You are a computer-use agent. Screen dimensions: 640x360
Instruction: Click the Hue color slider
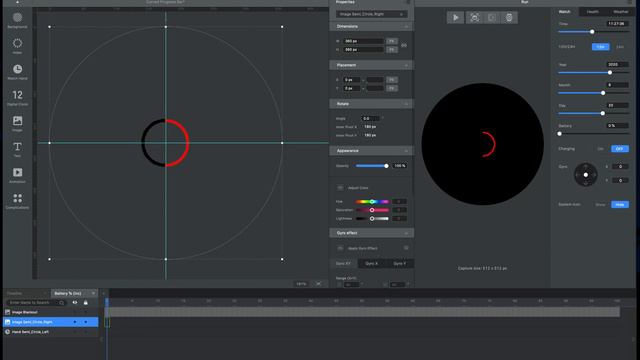coord(372,202)
